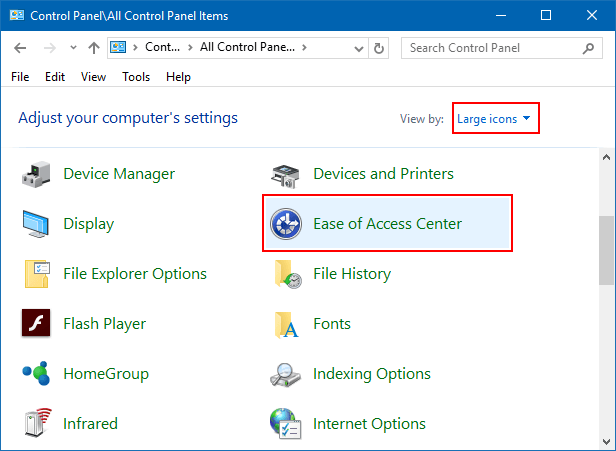
Task: Open the HomeGroup link
Action: [x=106, y=374]
